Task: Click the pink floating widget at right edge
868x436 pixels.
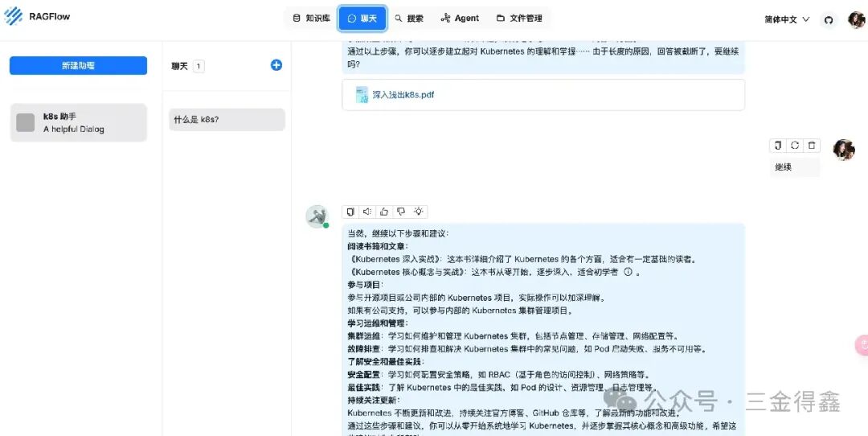Action: 862,345
